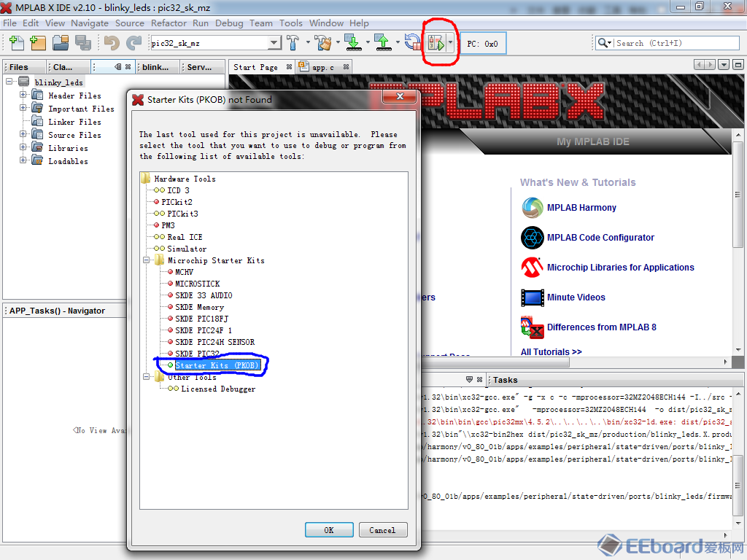Open the Debug menu
747x560 pixels.
pos(228,23)
